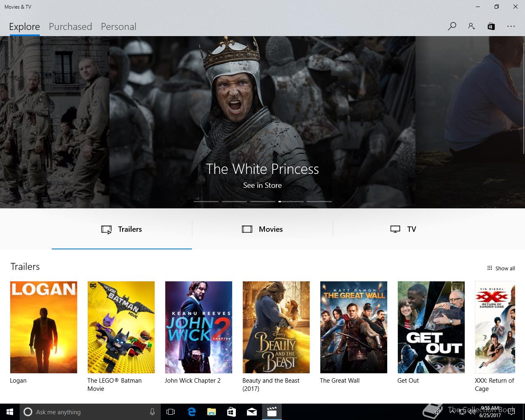
Task: Open The Great Wall poster
Action: [354, 327]
